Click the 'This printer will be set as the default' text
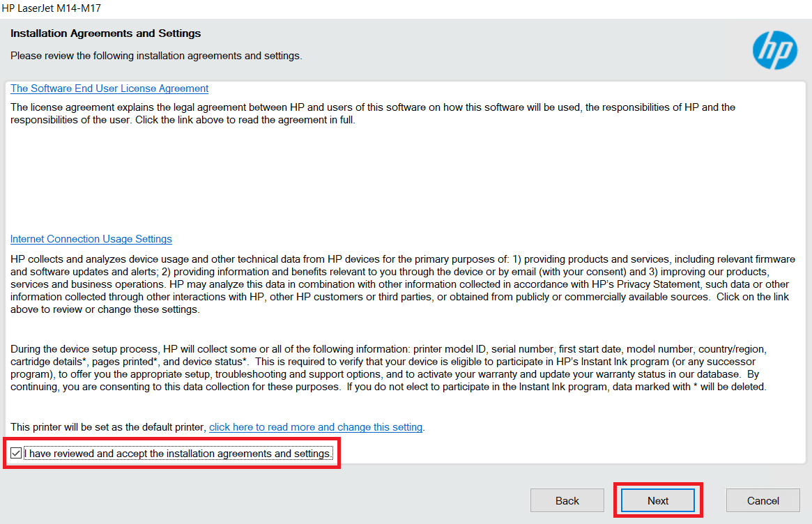The image size is (812, 524). [x=108, y=427]
